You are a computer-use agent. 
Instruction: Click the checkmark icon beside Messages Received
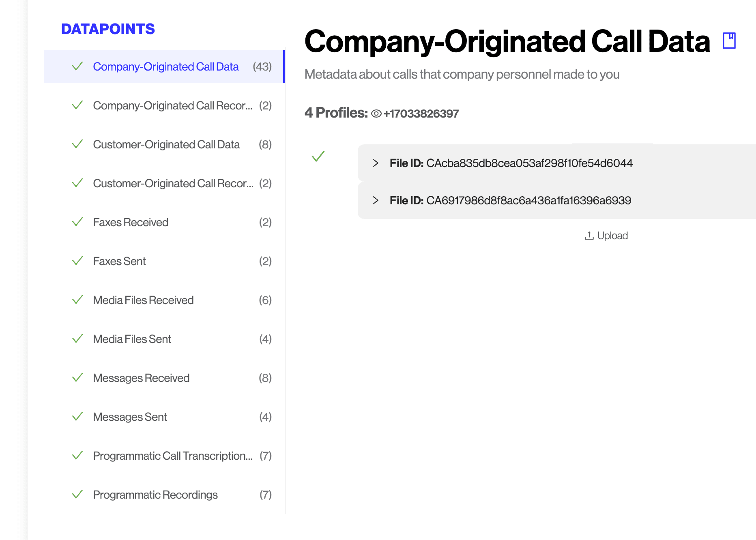point(77,378)
